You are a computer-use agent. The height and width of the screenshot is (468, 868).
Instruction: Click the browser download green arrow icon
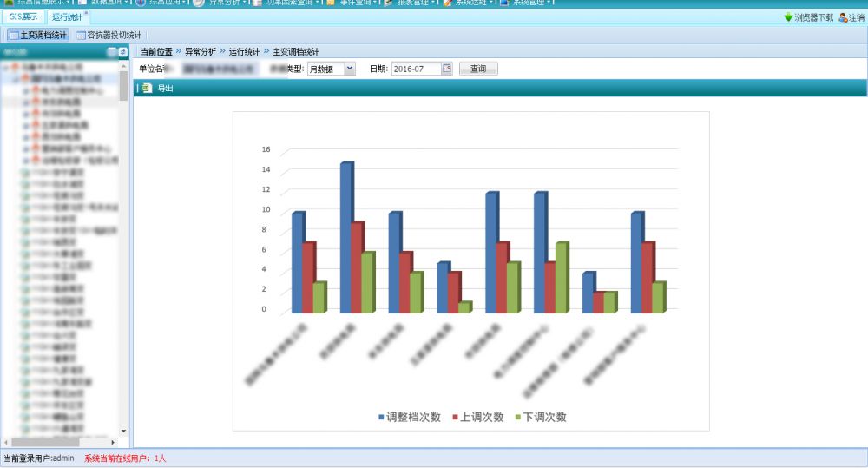(788, 17)
